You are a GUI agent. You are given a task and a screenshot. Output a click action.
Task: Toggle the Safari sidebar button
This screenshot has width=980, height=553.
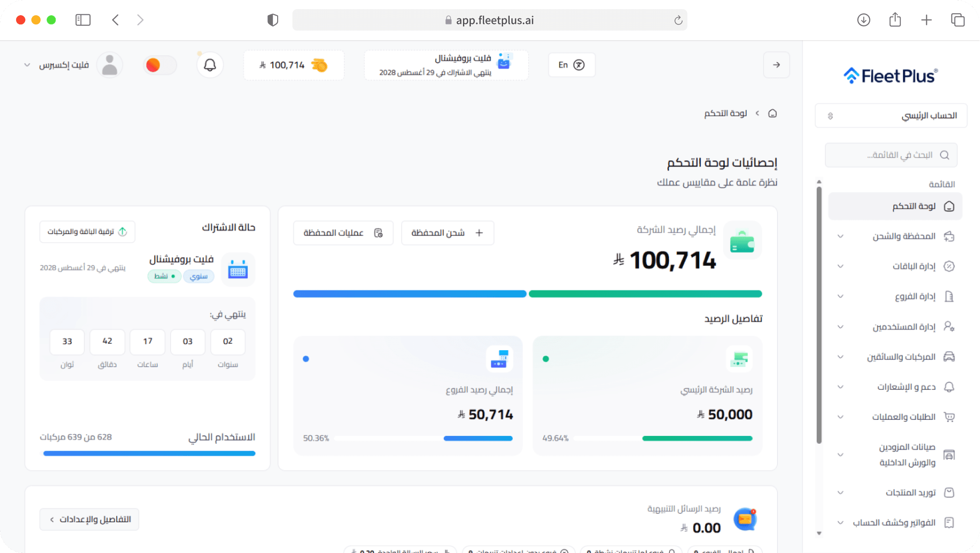[83, 20]
